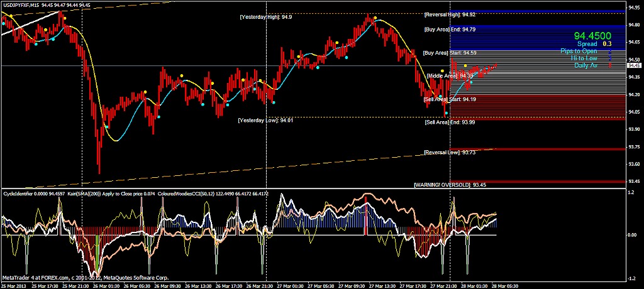The width and height of the screenshot is (644, 289).
Task: Click the [Sell Area] End: 93.99 label
Action: click(450, 122)
